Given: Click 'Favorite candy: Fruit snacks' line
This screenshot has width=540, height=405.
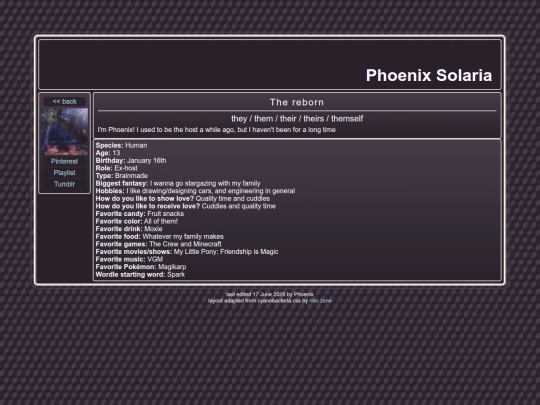Looking at the screenshot, I should click(x=139, y=214).
